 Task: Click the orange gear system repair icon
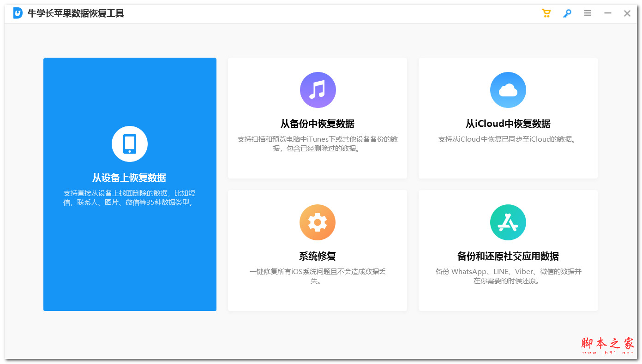(x=318, y=222)
